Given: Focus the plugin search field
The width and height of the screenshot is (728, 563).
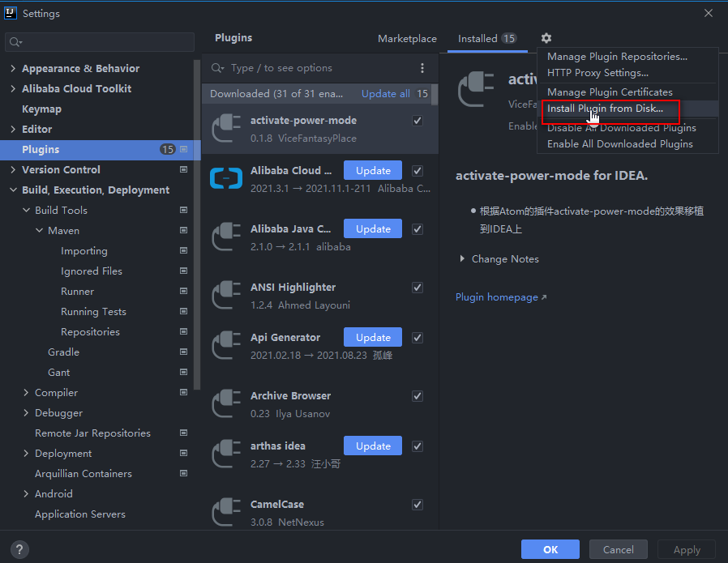Looking at the screenshot, I should (320, 68).
